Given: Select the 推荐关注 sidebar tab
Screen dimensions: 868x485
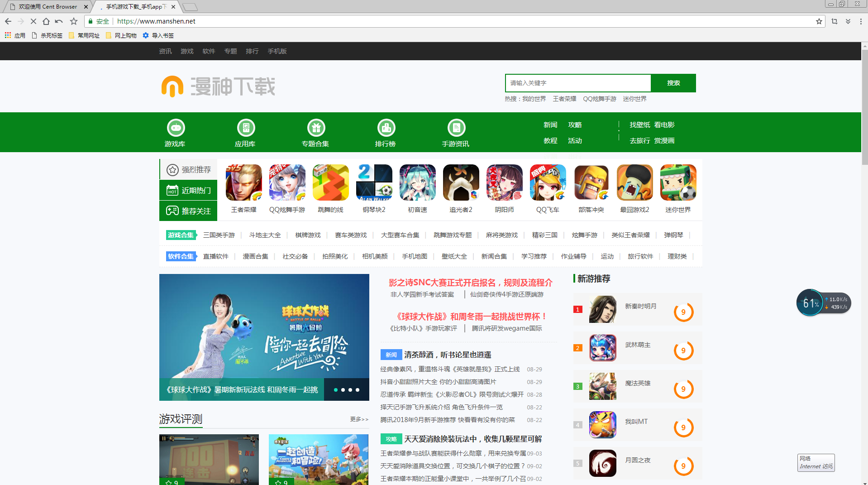Looking at the screenshot, I should coord(189,211).
